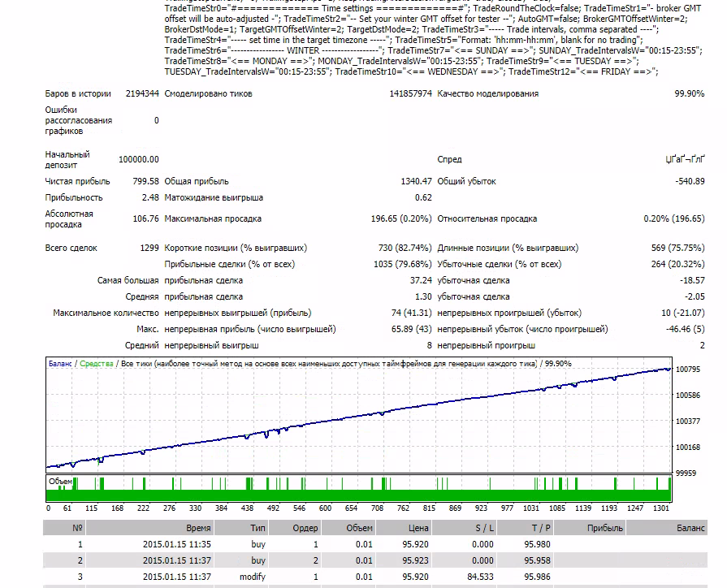
Task: Click the 'Общая прибыль' label
Action: pos(197,181)
